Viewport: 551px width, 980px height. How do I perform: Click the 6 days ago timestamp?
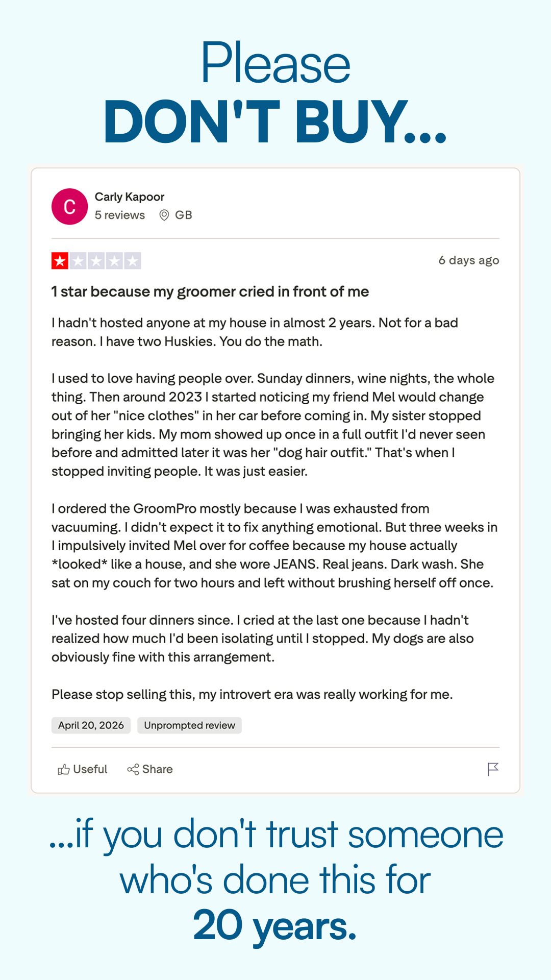click(469, 260)
